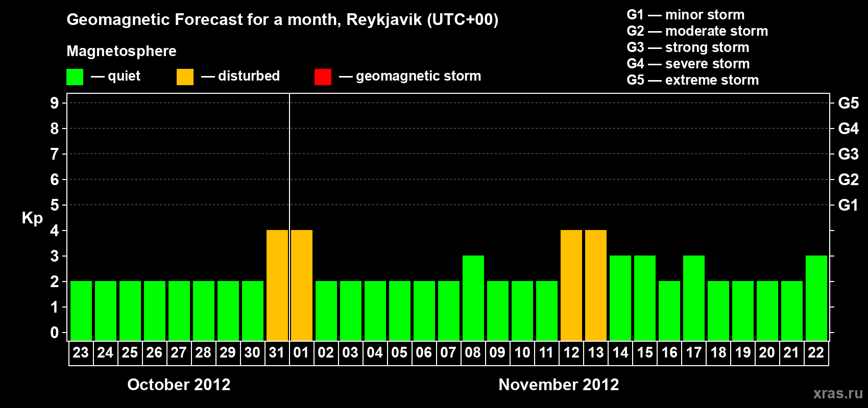Click date label 31 on the axis
Screen dimensions: 868x408
277,352
